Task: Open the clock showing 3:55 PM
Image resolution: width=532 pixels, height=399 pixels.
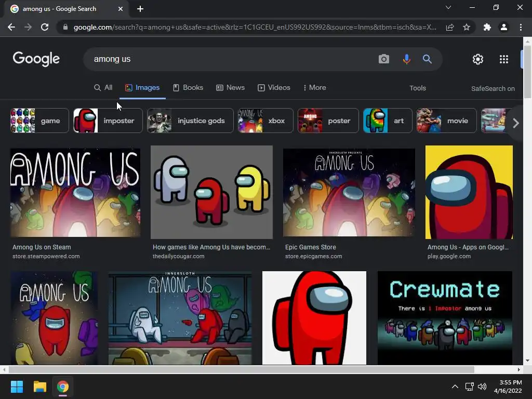Action: [508, 387]
